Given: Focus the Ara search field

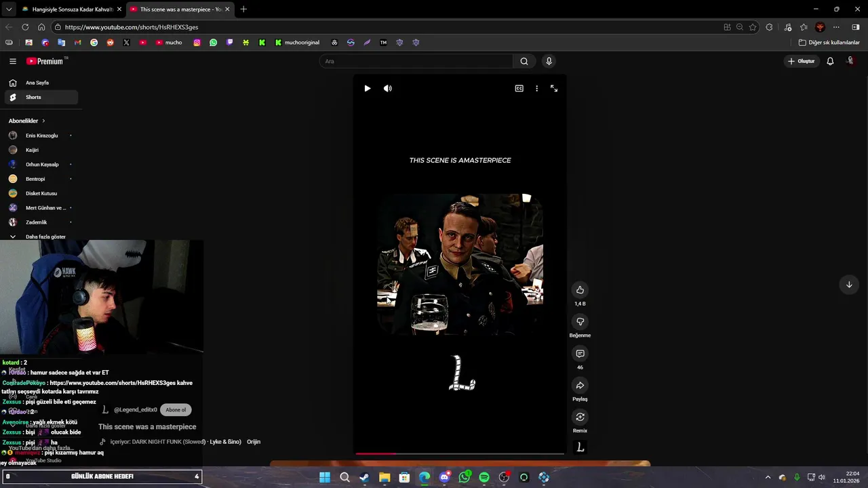Looking at the screenshot, I should pos(416,61).
